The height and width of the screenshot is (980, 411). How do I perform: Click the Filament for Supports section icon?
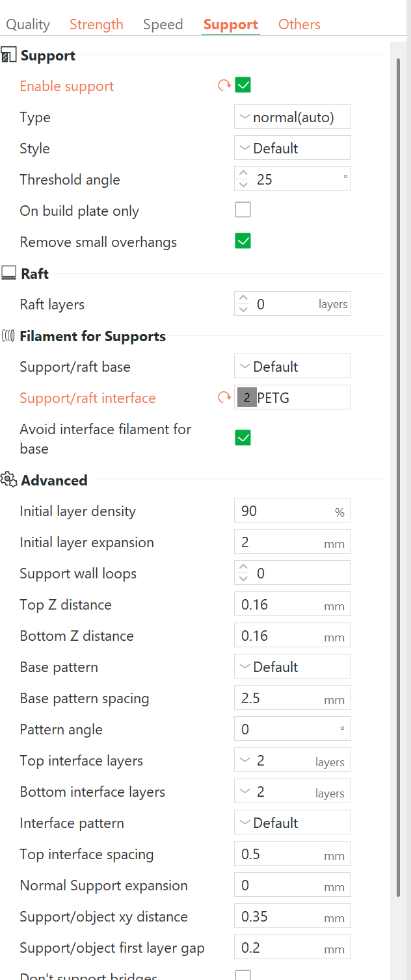pos(8,336)
